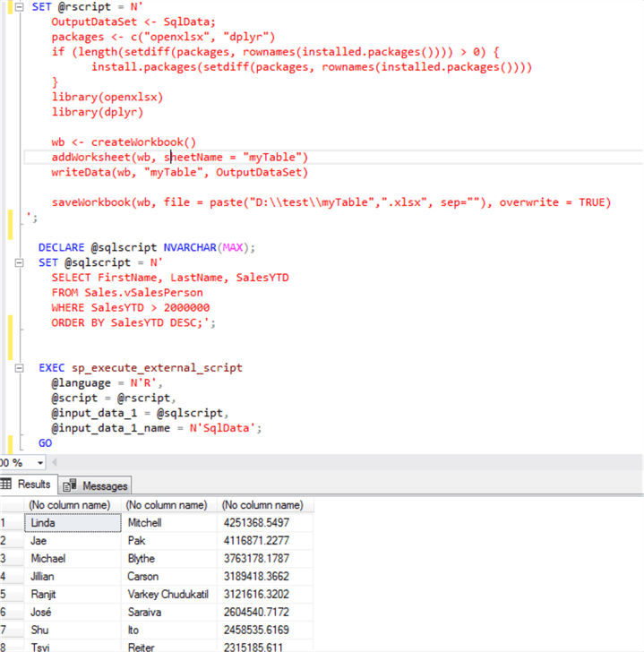Click the Messages tab icon
The width and height of the screenshot is (644, 652).
70,485
